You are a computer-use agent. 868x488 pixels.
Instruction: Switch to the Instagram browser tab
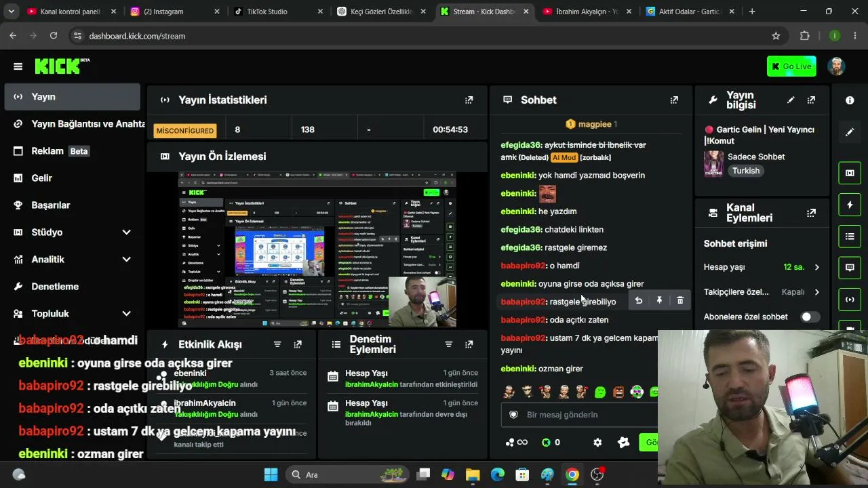174,12
